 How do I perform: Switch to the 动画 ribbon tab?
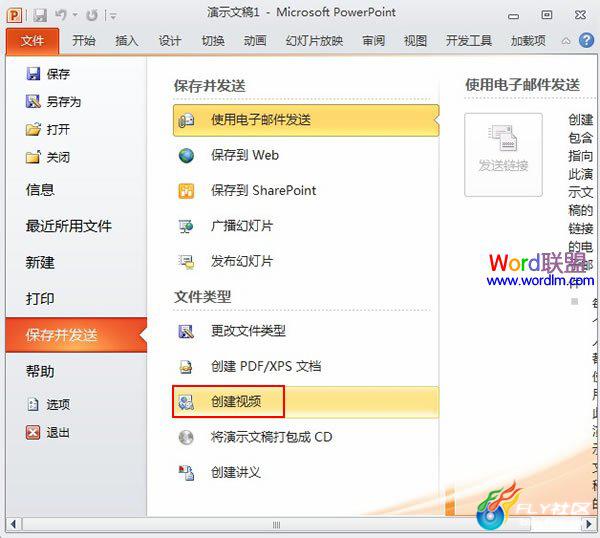coord(255,41)
